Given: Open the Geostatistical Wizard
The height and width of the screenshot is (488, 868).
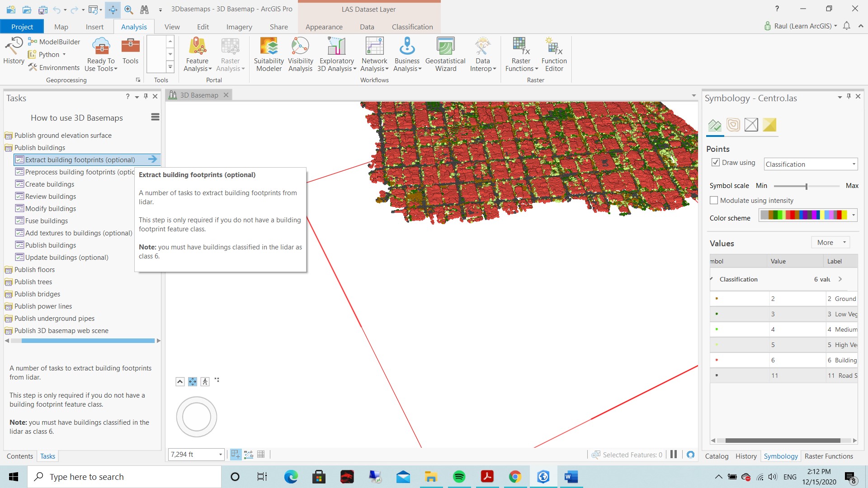Looking at the screenshot, I should pos(445,54).
